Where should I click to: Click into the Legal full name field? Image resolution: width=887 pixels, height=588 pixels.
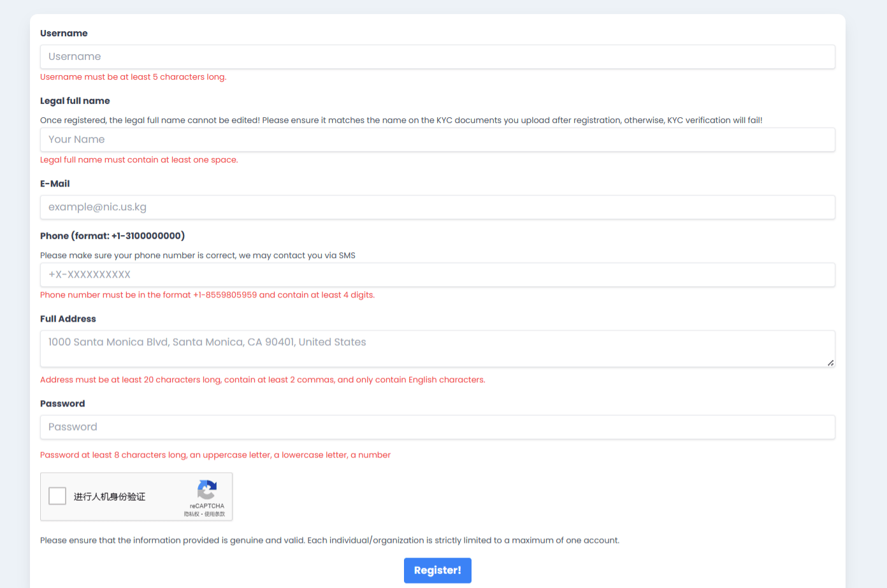click(x=437, y=140)
